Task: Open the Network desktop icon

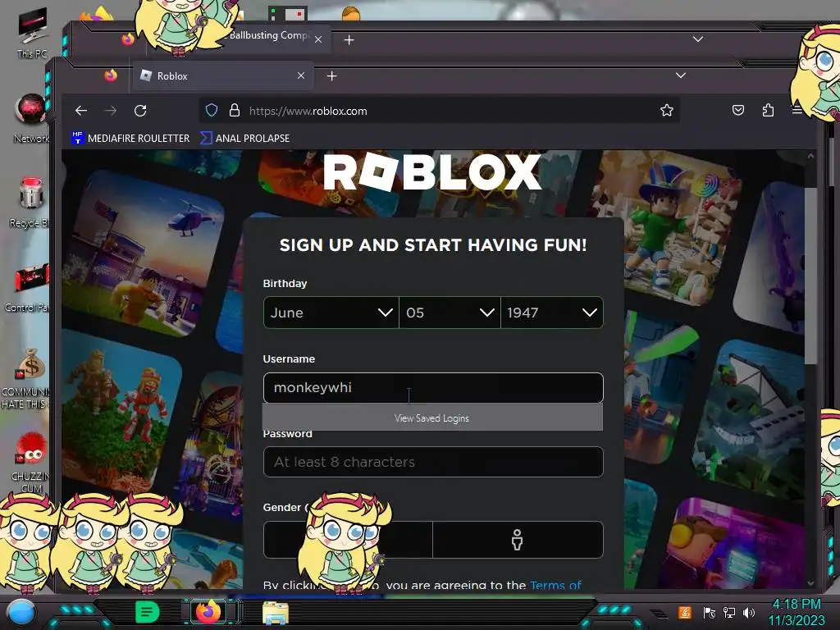Action: coord(32,118)
